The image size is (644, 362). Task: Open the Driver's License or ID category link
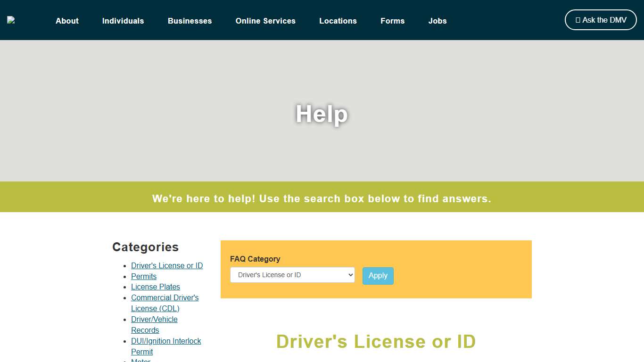[166, 265]
